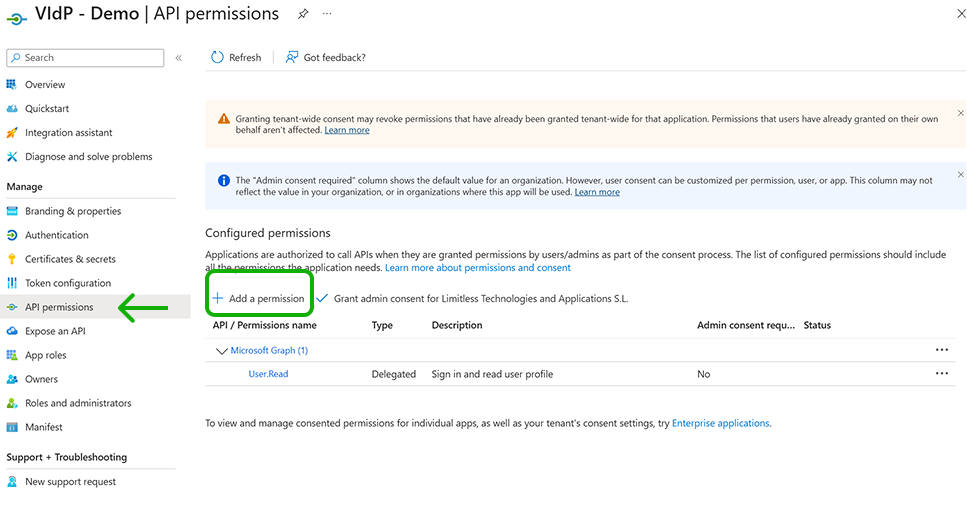The height and width of the screenshot is (506, 967).
Task: Close the blue admin consent info banner
Action: tap(961, 177)
